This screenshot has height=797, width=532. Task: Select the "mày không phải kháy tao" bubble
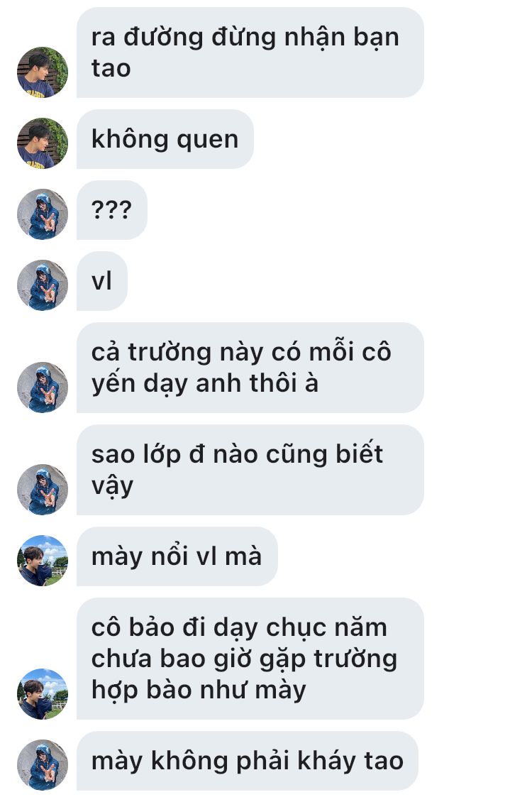248,760
